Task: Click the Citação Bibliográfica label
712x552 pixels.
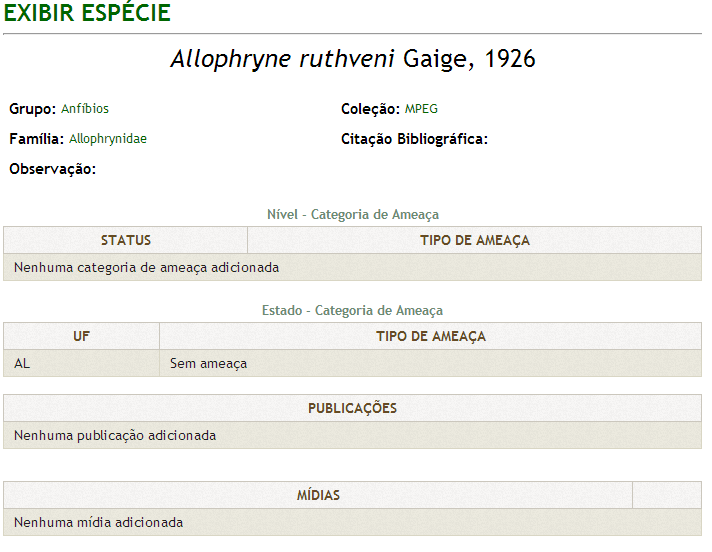Action: click(414, 139)
